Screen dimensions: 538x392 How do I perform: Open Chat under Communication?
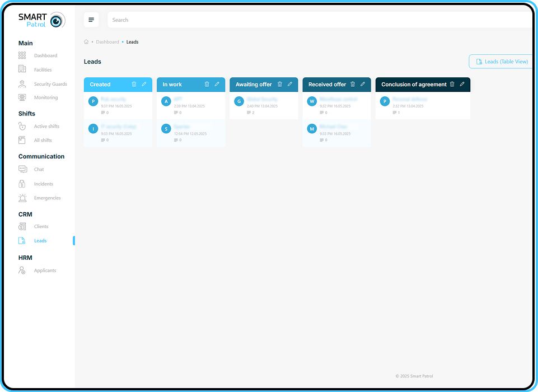point(39,169)
